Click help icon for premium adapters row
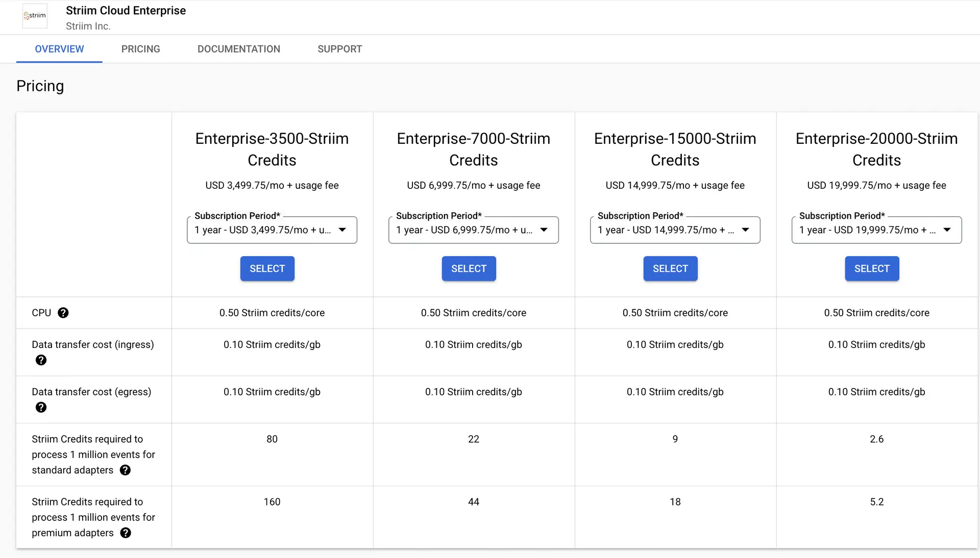 (125, 533)
